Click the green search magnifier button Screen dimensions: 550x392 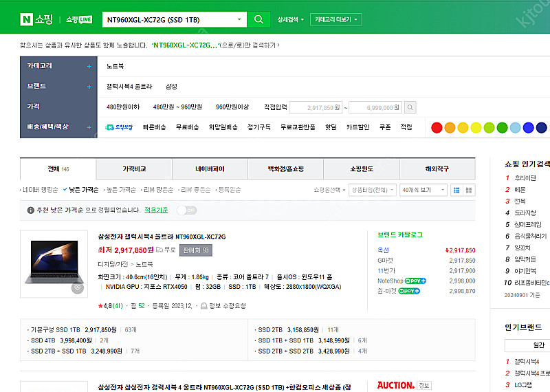coord(258,19)
